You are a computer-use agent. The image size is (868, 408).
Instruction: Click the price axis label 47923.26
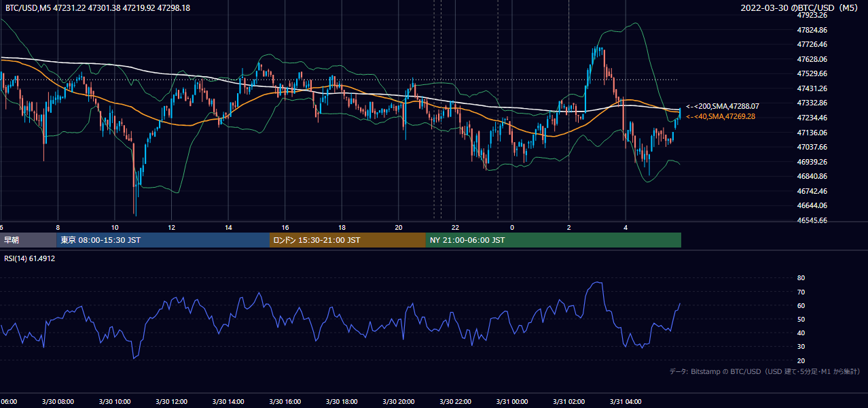(812, 15)
